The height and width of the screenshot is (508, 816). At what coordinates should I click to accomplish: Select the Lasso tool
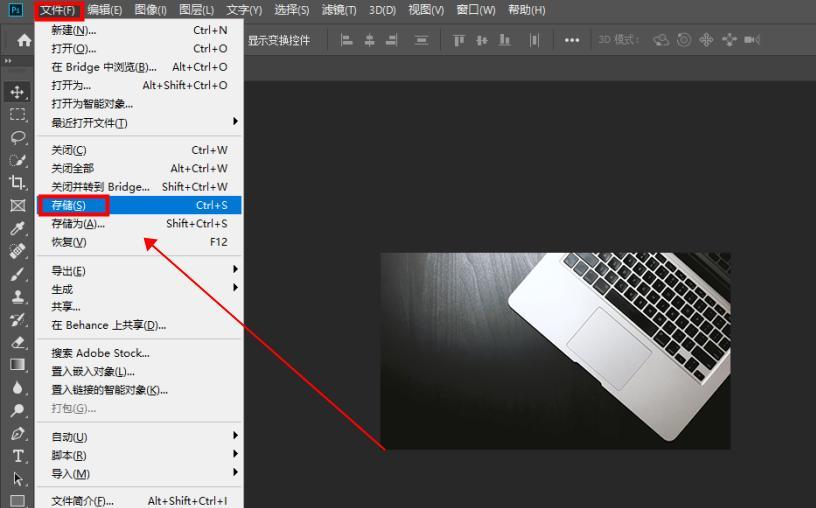click(x=17, y=137)
